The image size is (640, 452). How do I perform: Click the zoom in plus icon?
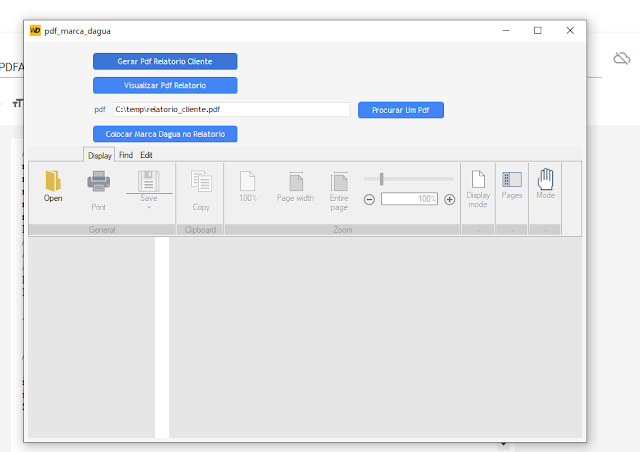pos(449,199)
